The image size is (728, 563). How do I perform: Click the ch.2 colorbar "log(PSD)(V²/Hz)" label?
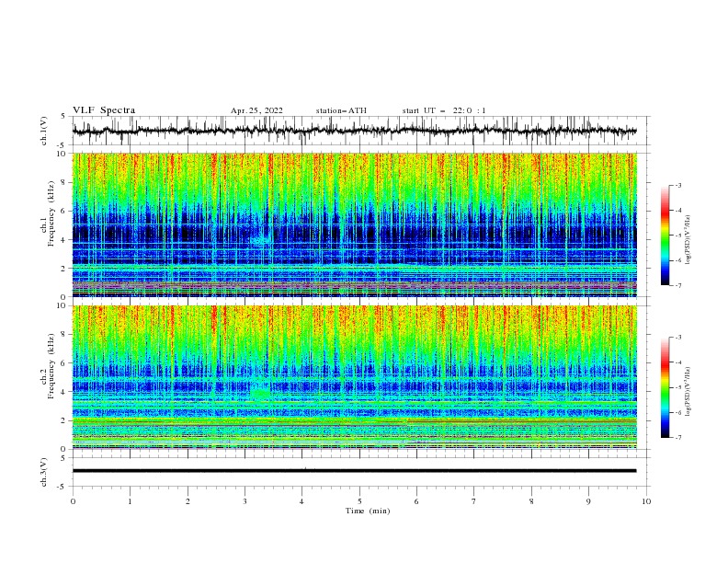[x=689, y=391]
